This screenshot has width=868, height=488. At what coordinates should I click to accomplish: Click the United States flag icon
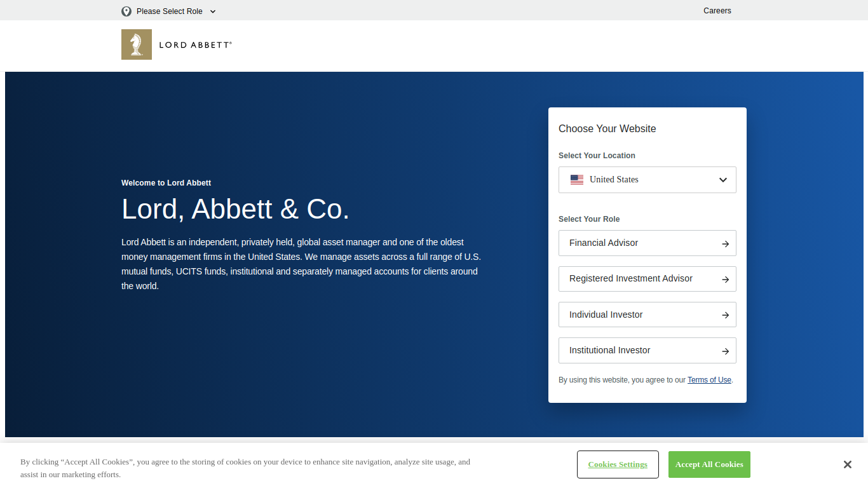point(577,180)
